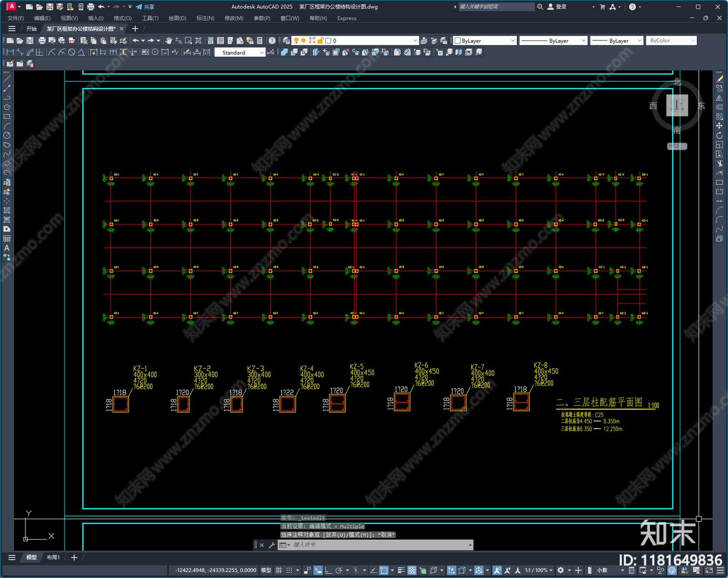Select the Rotate tool in Modify toolbar
The height and width of the screenshot is (578, 728).
click(x=719, y=135)
